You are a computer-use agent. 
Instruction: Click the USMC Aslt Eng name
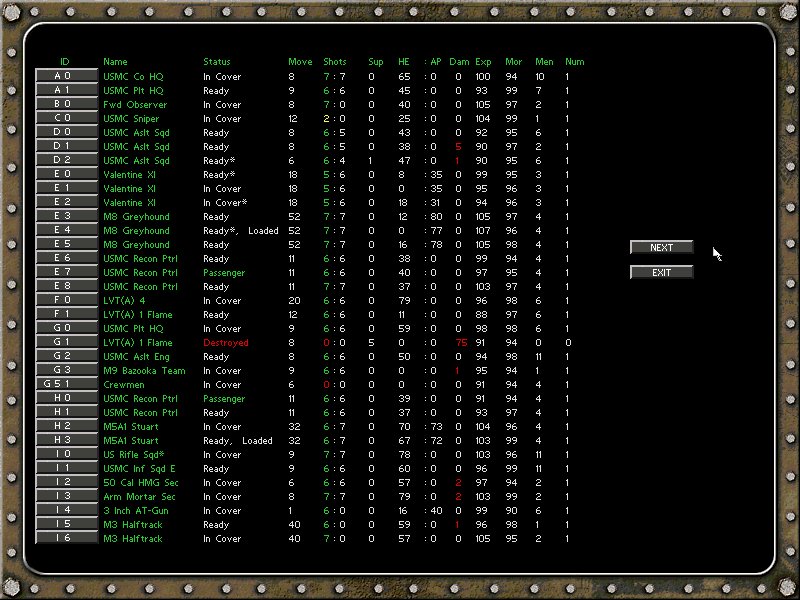(x=136, y=357)
